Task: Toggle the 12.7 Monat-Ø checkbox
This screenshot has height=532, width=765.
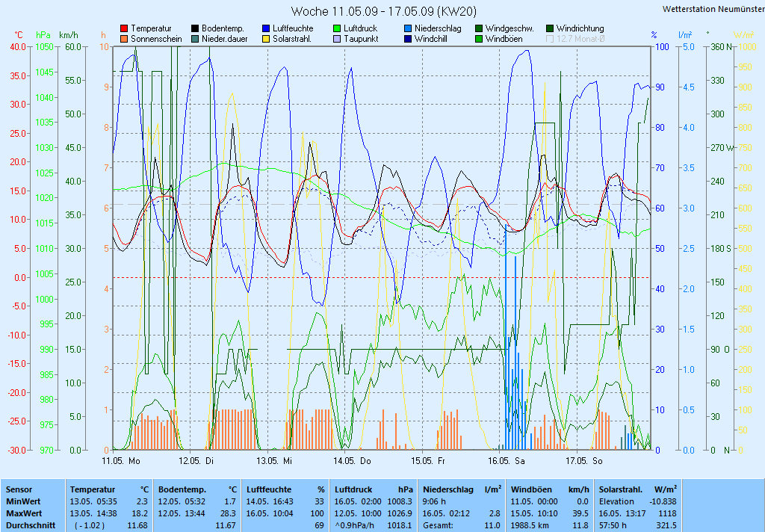Action: [x=550, y=39]
